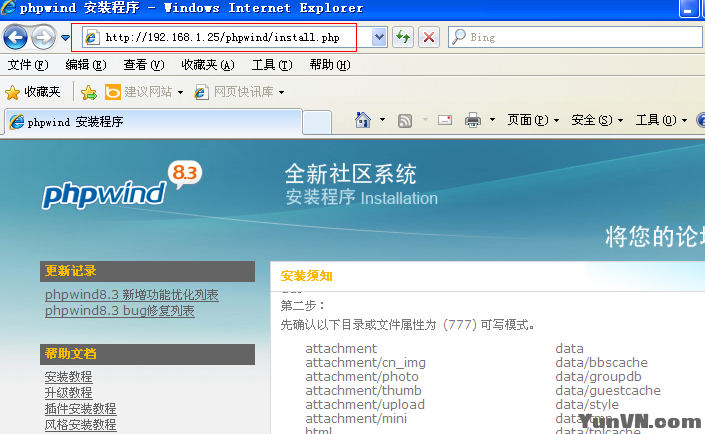Viewport: 705px width, 434px height.
Task: Click the Read mail icon
Action: (445, 120)
